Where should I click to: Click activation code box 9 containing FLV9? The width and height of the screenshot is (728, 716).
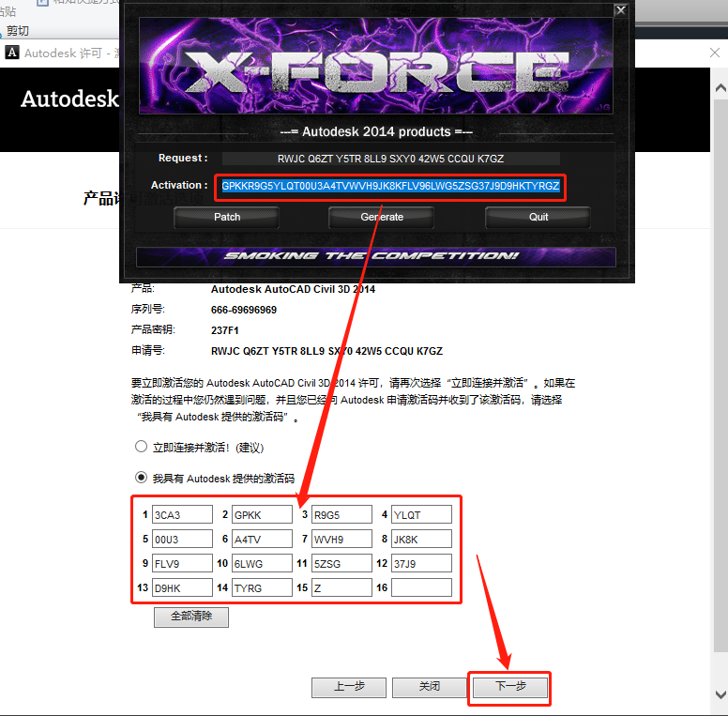click(182, 563)
